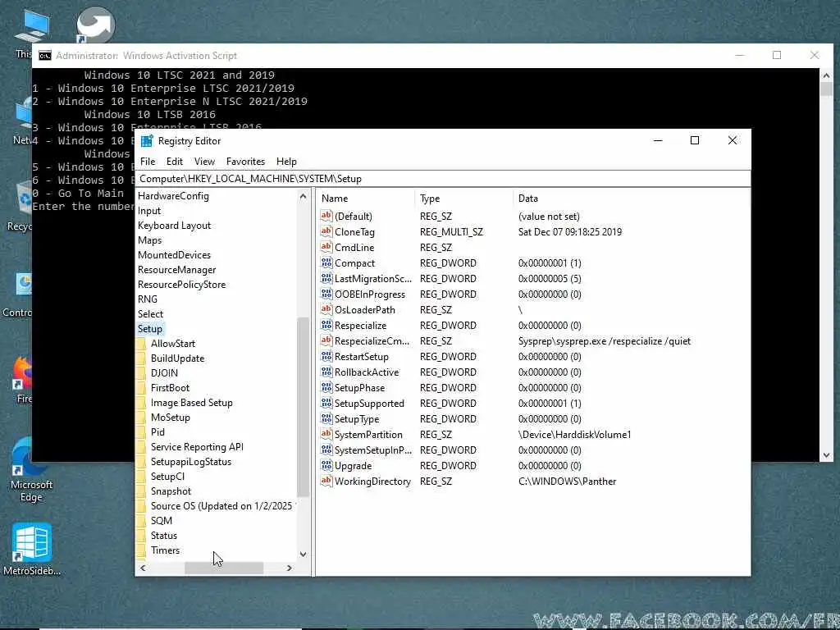Screen dimensions: 840x630
Task: Click the OsLoaderPath string icon
Action: coord(326,309)
